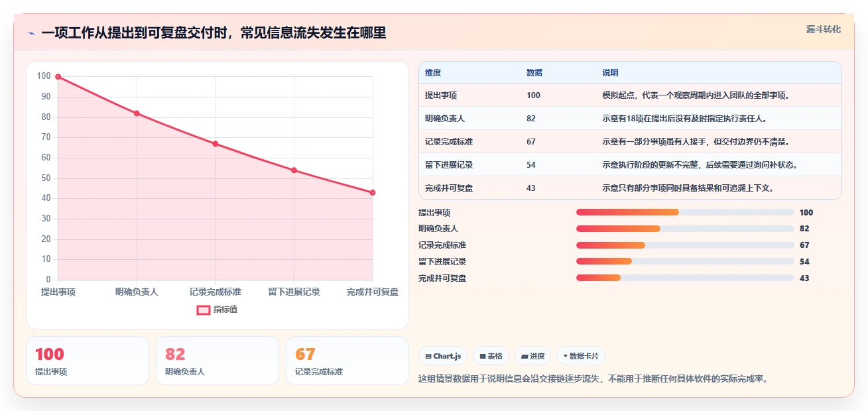Click 明确负责人 cell in the table
The image size is (868, 411).
pos(445,119)
